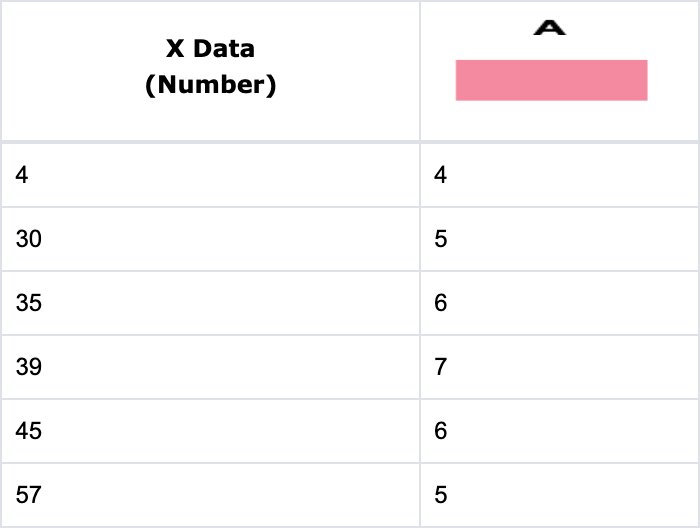The height and width of the screenshot is (528, 700).
Task: Click the border below the X Data header
Action: click(x=210, y=142)
